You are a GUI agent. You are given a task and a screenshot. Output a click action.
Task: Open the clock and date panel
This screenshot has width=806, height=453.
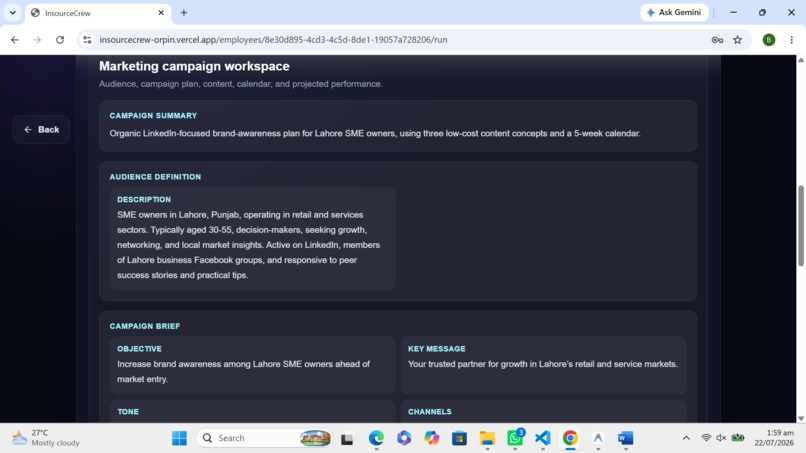coord(774,438)
